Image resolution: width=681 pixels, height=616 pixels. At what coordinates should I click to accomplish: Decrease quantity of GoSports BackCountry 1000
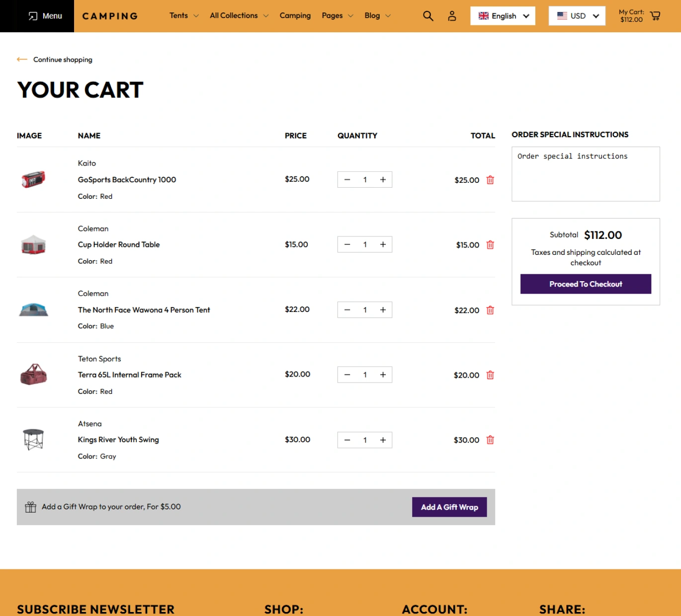(347, 180)
